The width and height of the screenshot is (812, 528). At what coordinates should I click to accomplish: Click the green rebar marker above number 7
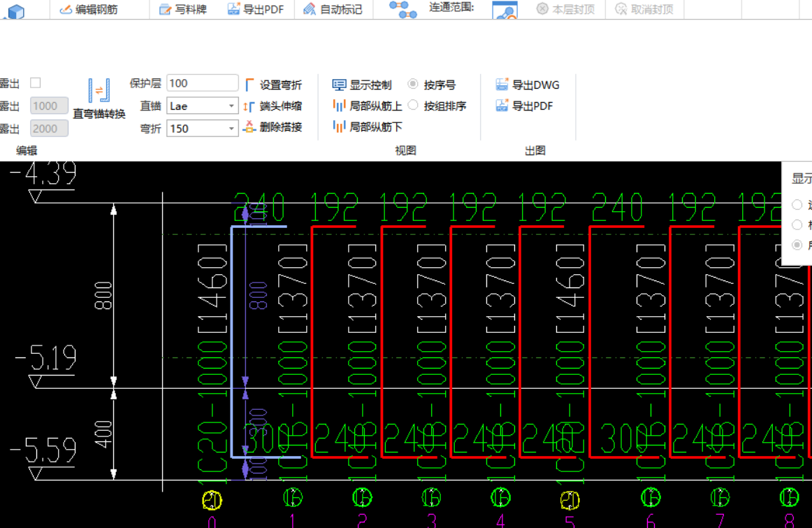coord(720,498)
